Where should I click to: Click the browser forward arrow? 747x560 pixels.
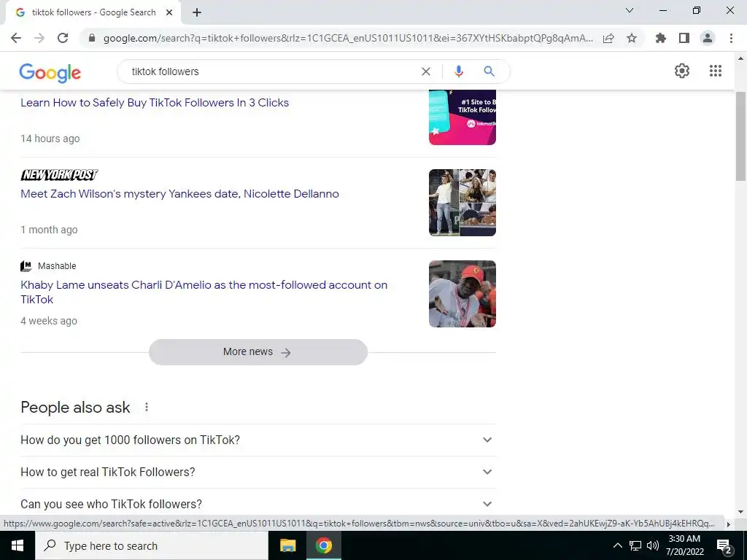click(39, 38)
